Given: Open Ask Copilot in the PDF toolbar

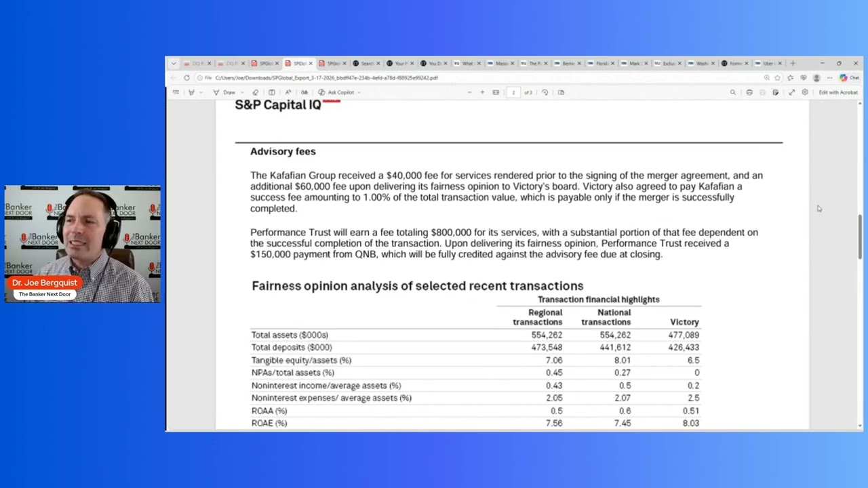Looking at the screenshot, I should tap(336, 92).
